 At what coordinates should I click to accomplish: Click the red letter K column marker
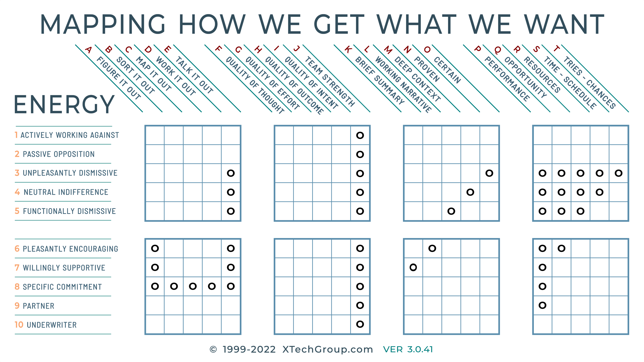[348, 50]
